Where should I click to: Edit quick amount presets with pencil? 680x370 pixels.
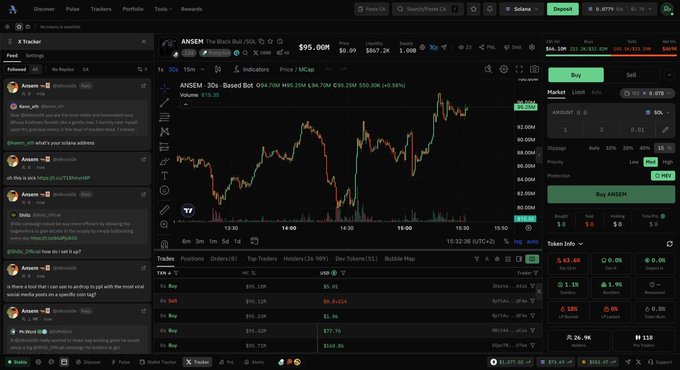(665, 130)
